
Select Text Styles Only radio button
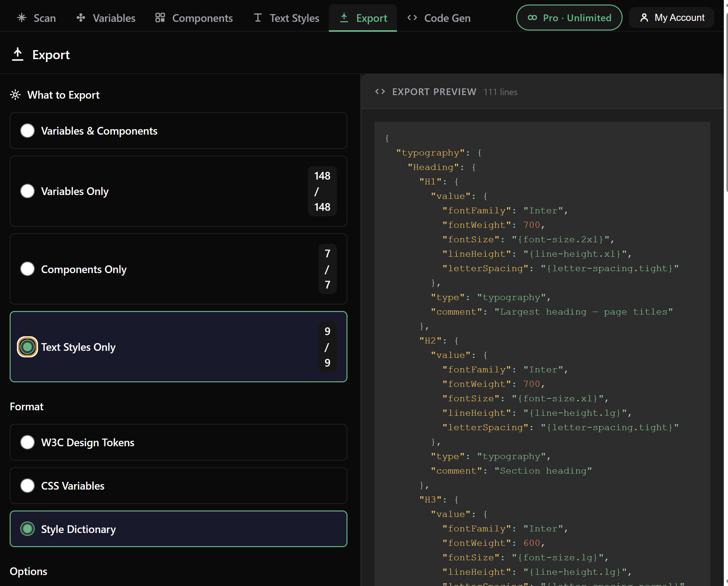[27, 347]
